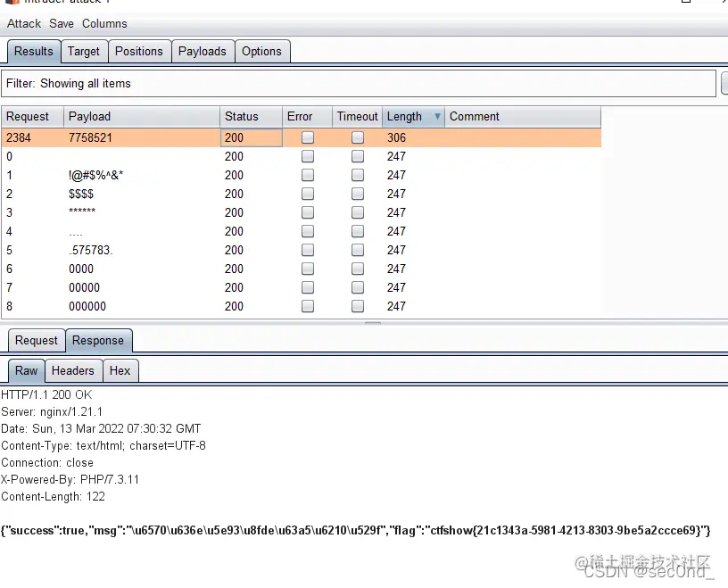Open the Save menu
The image size is (728, 588).
(x=62, y=24)
